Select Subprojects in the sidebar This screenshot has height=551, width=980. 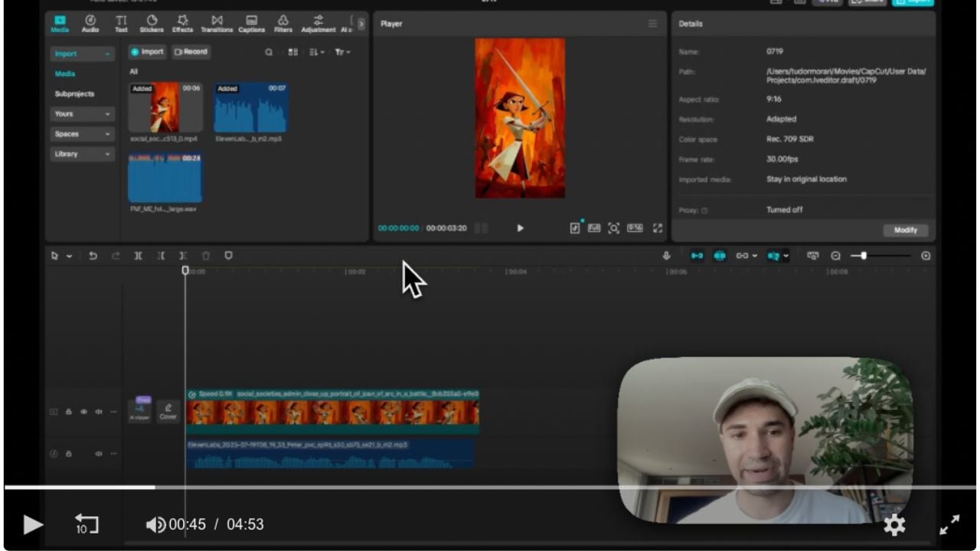click(74, 94)
